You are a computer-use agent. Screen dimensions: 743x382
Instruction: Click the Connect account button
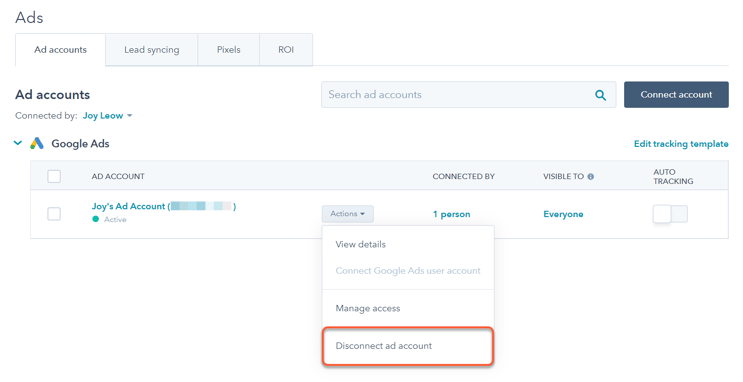[x=676, y=95]
